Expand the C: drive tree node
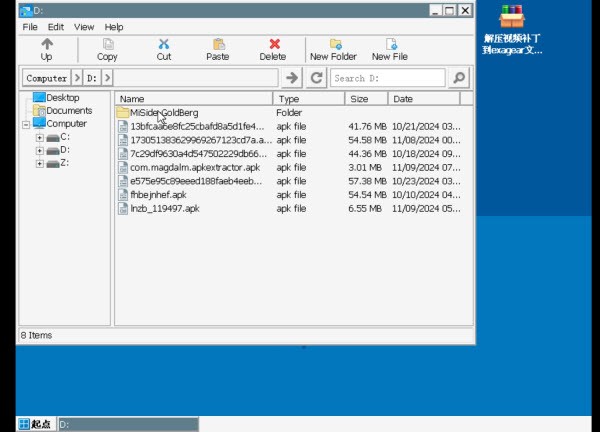The image size is (600, 432). [39, 137]
